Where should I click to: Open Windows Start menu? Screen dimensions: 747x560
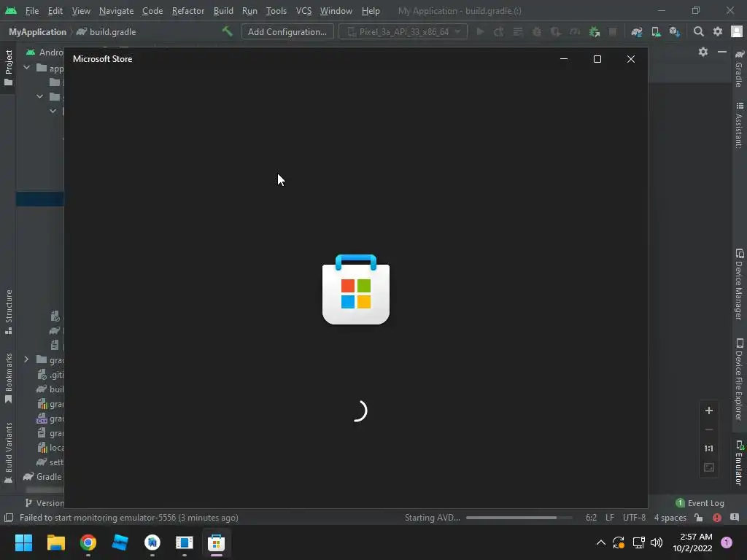(23, 542)
